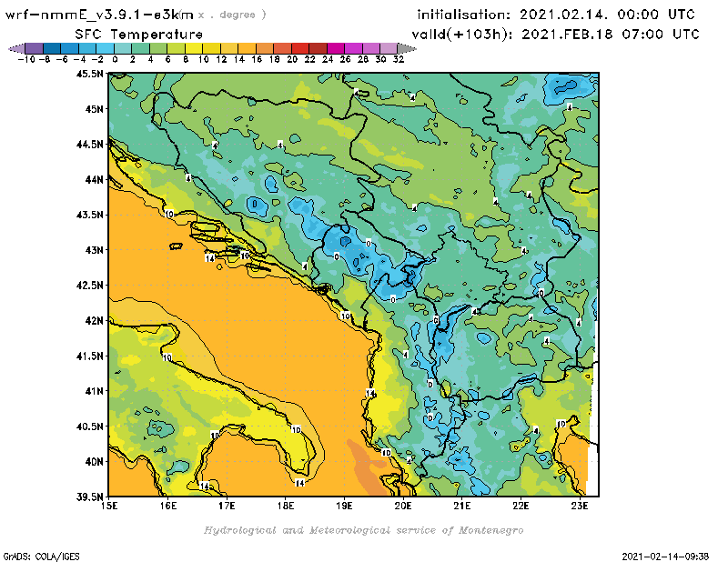
Task: Select the orange swatch between 14 and 16
Action: [x=247, y=48]
